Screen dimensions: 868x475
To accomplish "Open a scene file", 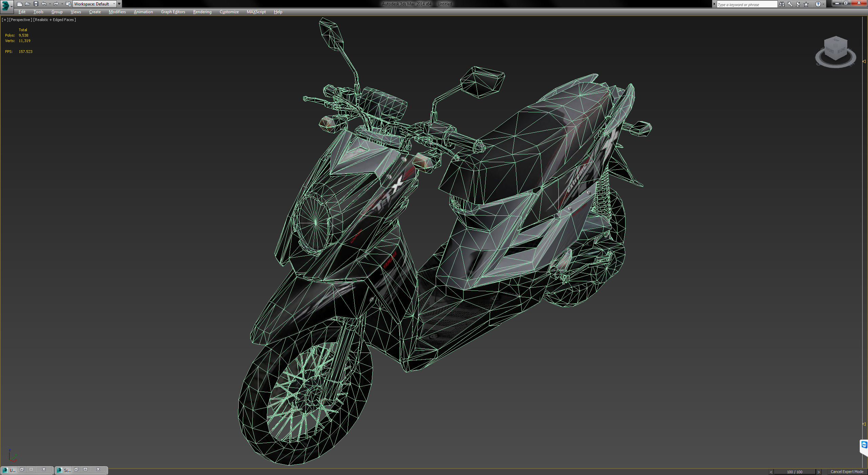I will [x=28, y=4].
